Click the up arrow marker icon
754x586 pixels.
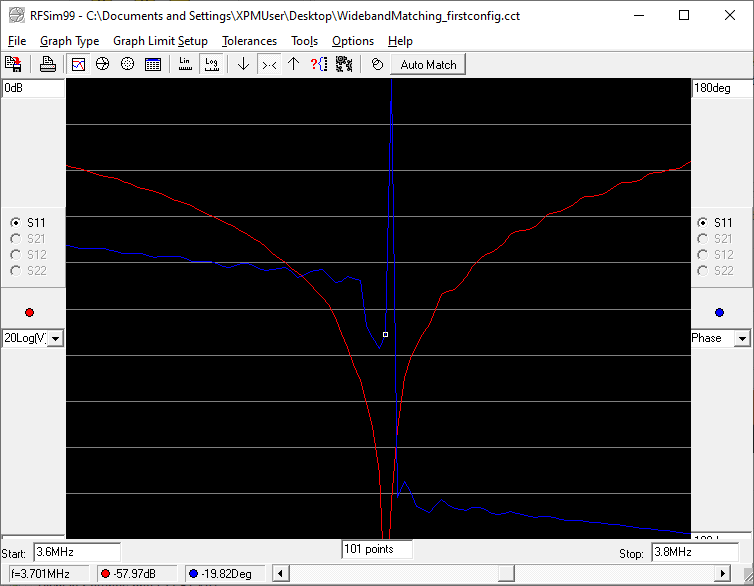[293, 64]
